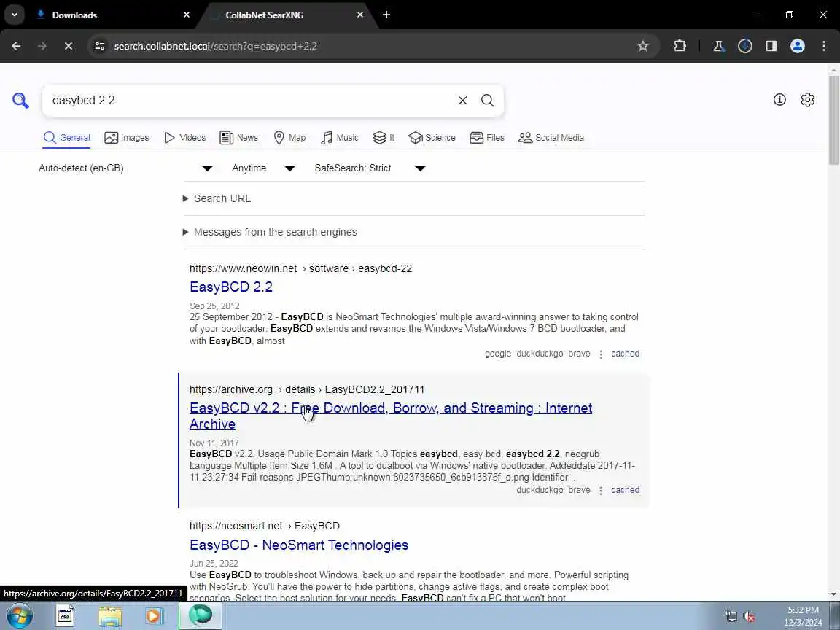Open EasyBCD - NeoSmart Technologies result
Image resolution: width=840 pixels, height=630 pixels.
click(299, 545)
